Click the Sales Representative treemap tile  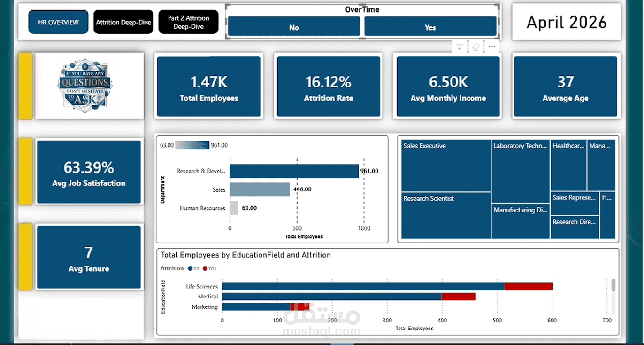[x=575, y=203]
